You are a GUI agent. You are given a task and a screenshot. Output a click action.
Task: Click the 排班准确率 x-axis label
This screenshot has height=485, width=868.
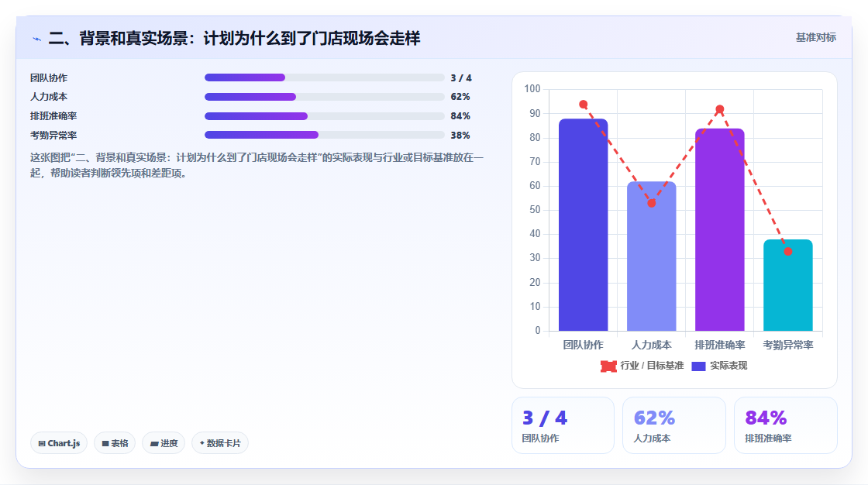[720, 345]
